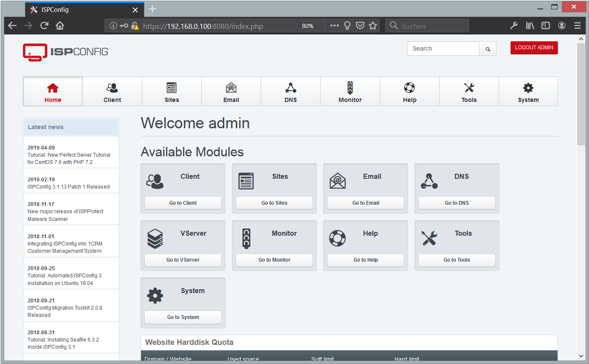This screenshot has width=589, height=364.
Task: Open page actions three-dots menu
Action: click(335, 26)
